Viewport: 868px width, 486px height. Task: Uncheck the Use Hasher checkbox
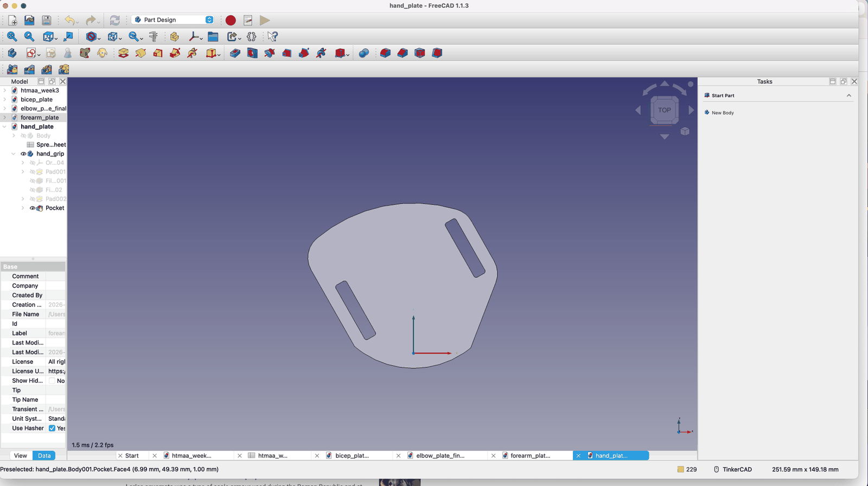(x=52, y=428)
